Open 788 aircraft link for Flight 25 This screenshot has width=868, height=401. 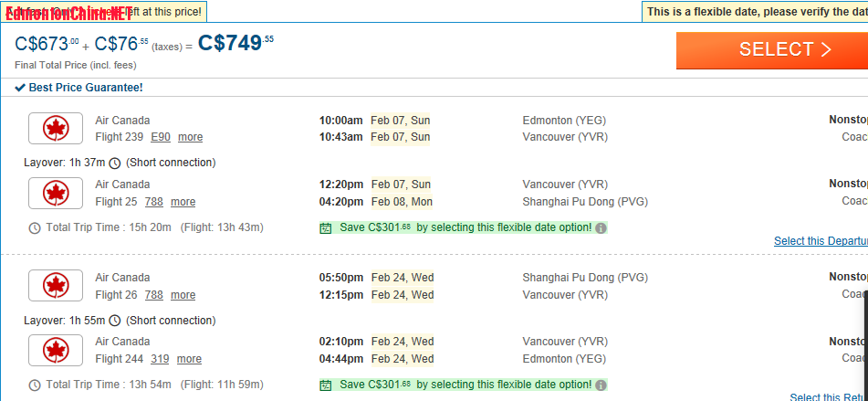(154, 202)
